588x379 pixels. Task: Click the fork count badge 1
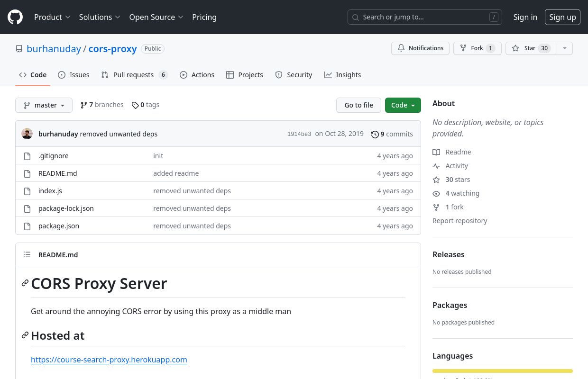(490, 48)
